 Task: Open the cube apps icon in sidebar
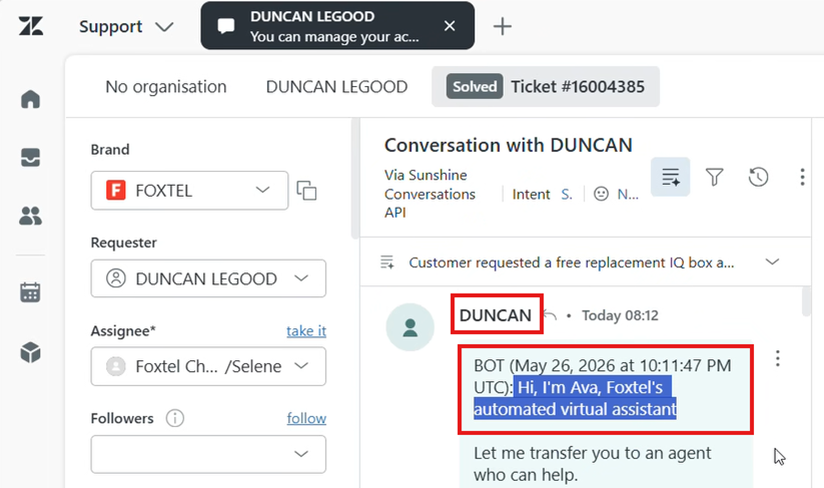coord(30,352)
